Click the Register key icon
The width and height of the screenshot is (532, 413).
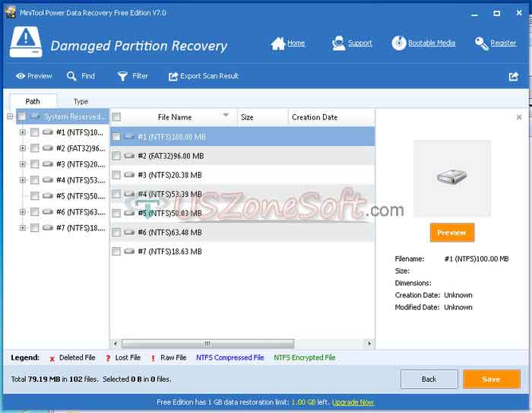point(481,43)
